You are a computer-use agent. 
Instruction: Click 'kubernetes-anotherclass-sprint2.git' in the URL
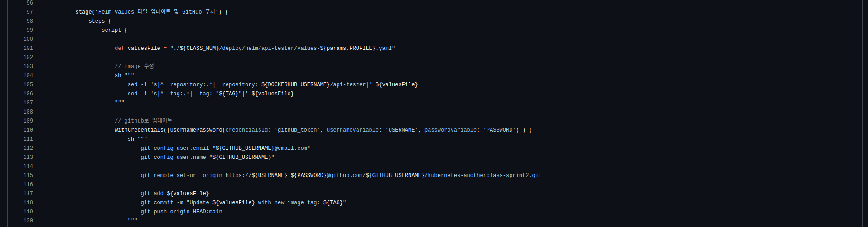click(484, 175)
